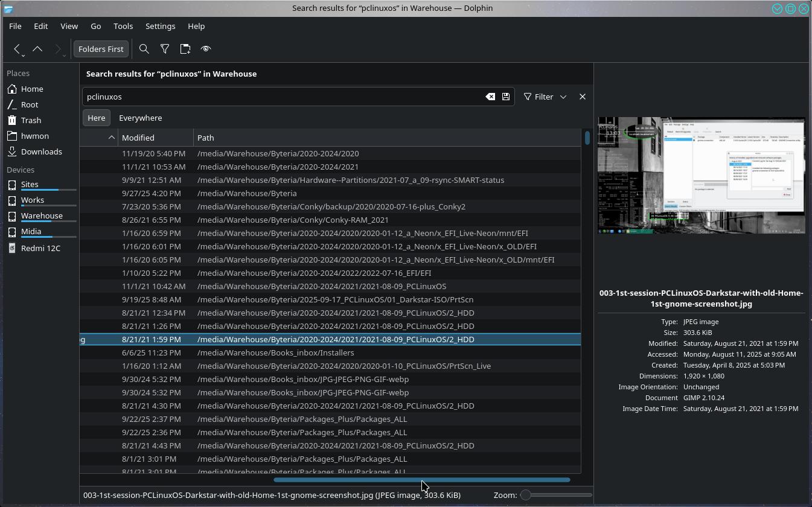Open Trash in Places panel
The height and width of the screenshot is (507, 812).
31,120
